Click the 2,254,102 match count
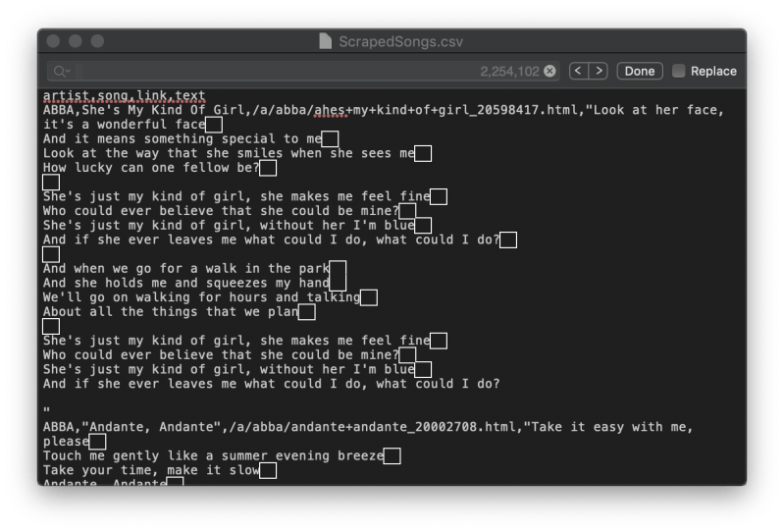Screen dimensions: 784x532 (509, 72)
